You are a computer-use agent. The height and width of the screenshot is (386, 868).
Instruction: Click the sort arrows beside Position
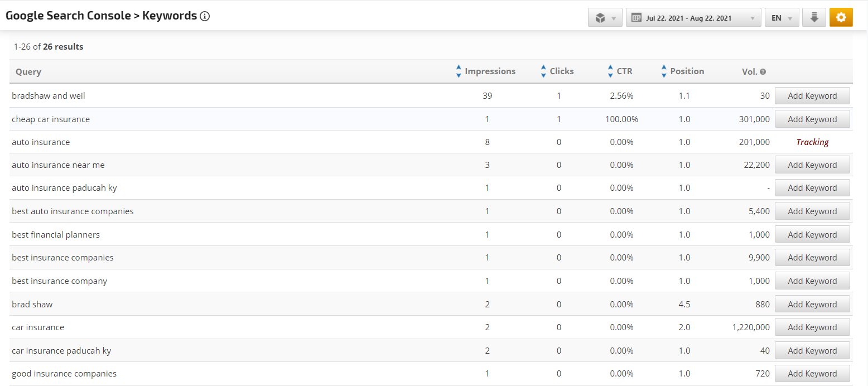click(x=664, y=71)
